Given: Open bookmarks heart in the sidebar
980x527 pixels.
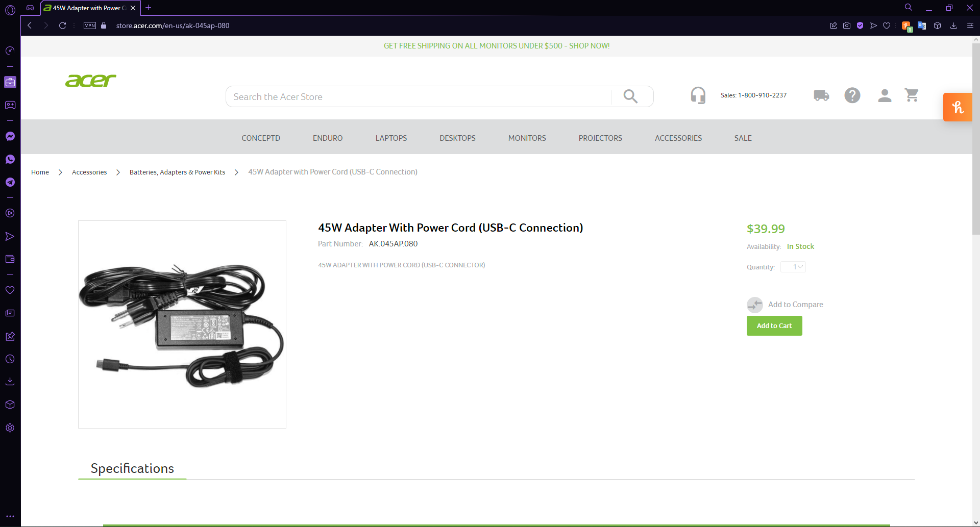Looking at the screenshot, I should [10, 290].
